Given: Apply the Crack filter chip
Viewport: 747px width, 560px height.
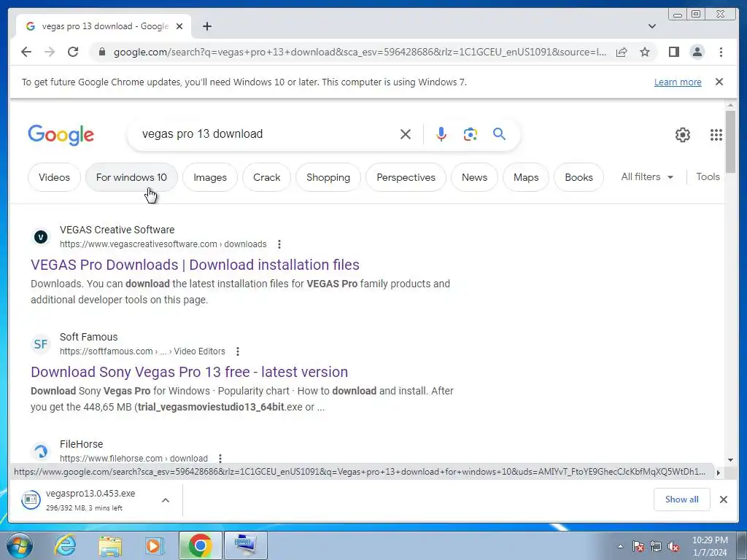Looking at the screenshot, I should click(266, 177).
